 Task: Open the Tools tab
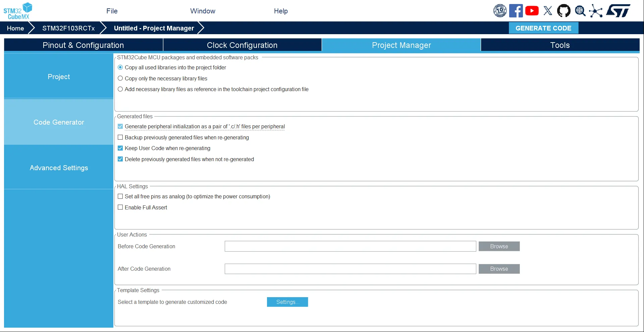coord(560,45)
